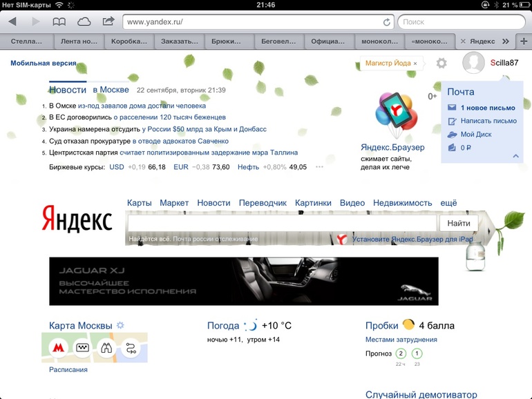
Task: Switch to the 'Лента но...' tab
Action: pyautogui.click(x=79, y=41)
